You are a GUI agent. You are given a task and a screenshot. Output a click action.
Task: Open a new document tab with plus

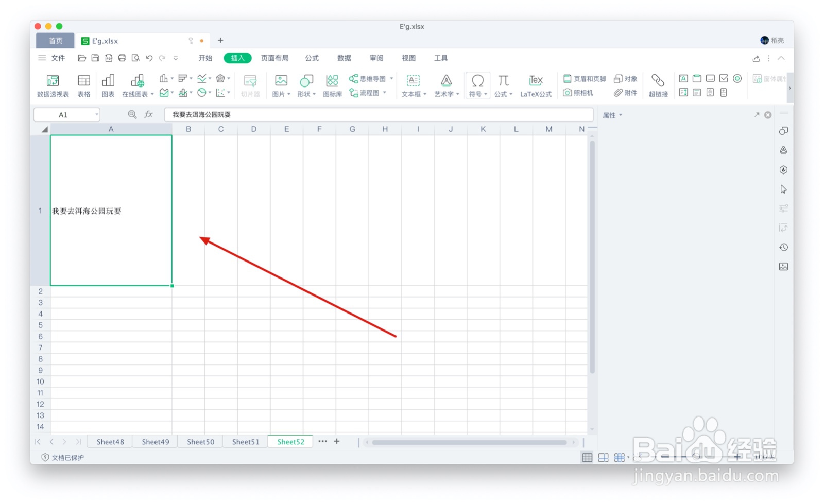click(x=220, y=40)
